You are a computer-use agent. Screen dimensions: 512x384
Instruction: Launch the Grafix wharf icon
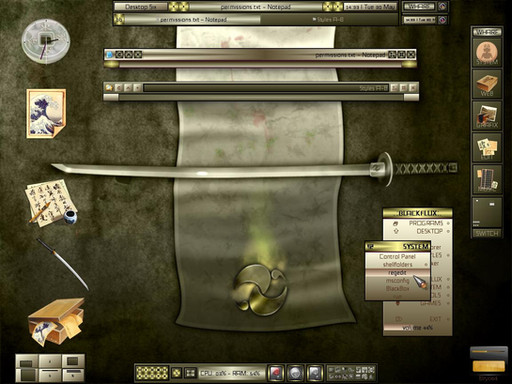pyautogui.click(x=487, y=116)
